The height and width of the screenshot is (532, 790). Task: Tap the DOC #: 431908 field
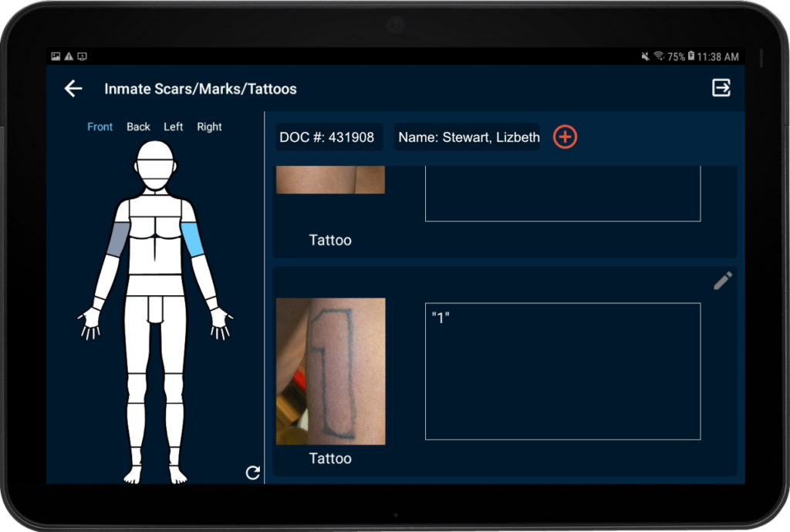[329, 137]
